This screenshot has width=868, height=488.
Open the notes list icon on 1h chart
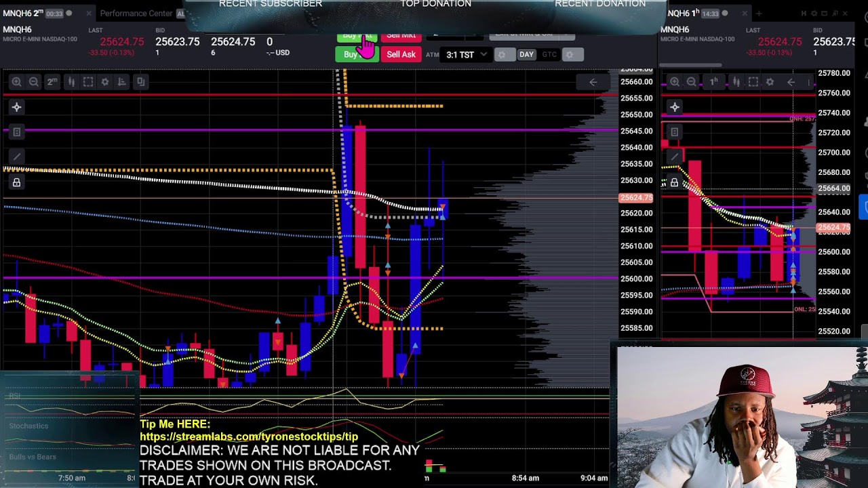(x=674, y=132)
